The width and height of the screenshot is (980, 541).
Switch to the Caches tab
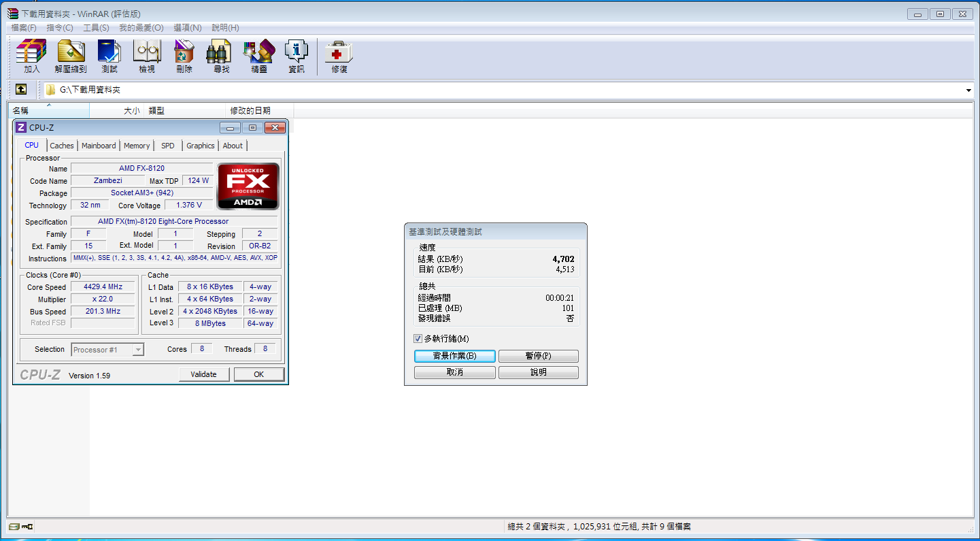coord(62,146)
